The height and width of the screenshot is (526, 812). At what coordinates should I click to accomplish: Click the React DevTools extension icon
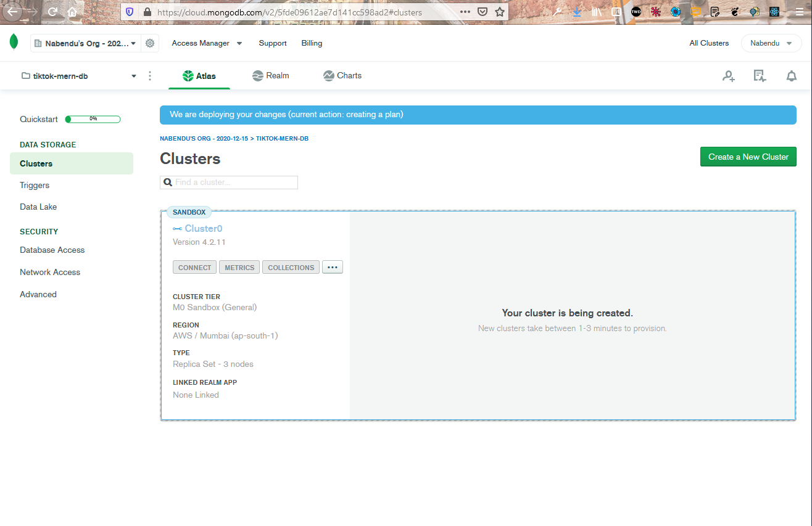click(774, 12)
